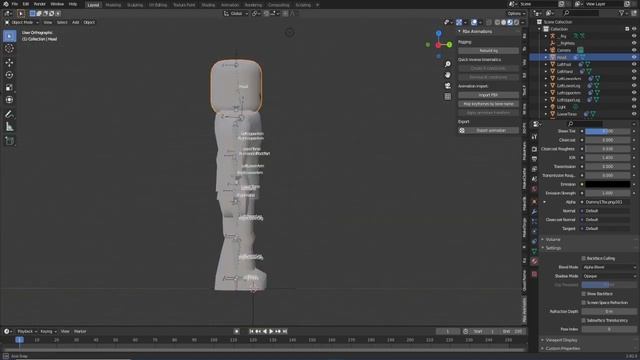This screenshot has height=360, width=640.
Task: Enable Subsurface Translucency checkbox
Action: [x=584, y=320]
